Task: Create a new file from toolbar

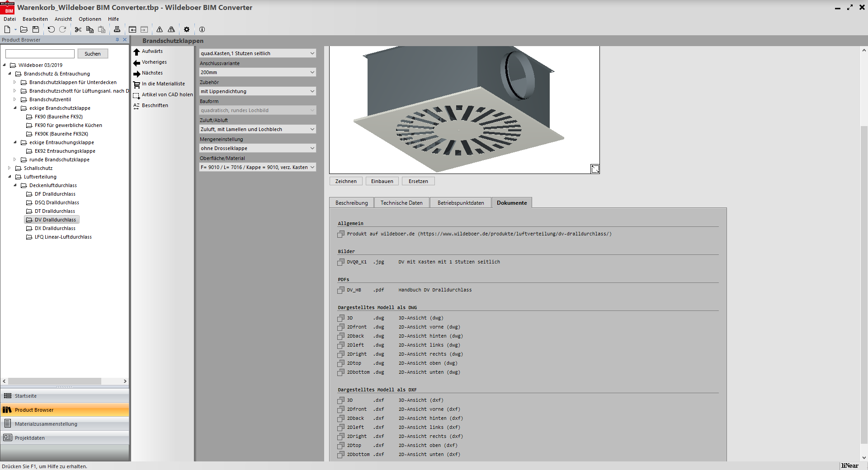Action: [x=7, y=29]
